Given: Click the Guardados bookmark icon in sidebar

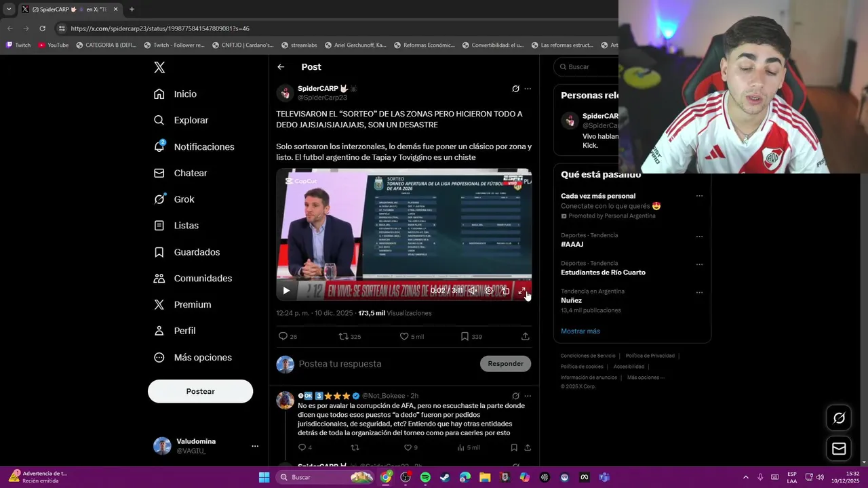Looking at the screenshot, I should [x=159, y=252].
